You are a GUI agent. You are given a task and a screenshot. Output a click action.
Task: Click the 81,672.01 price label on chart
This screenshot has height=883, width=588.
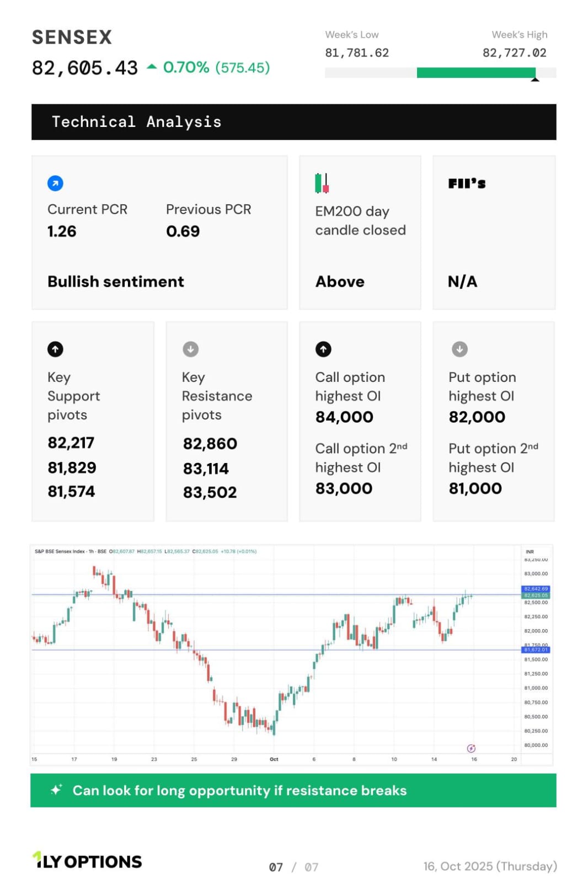[x=536, y=650]
